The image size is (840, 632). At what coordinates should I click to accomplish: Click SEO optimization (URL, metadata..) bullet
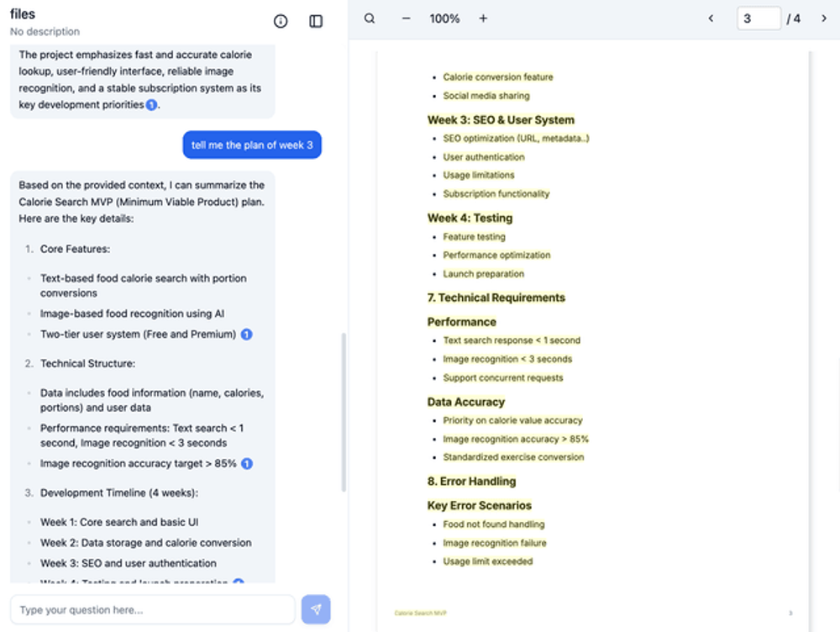pos(516,139)
